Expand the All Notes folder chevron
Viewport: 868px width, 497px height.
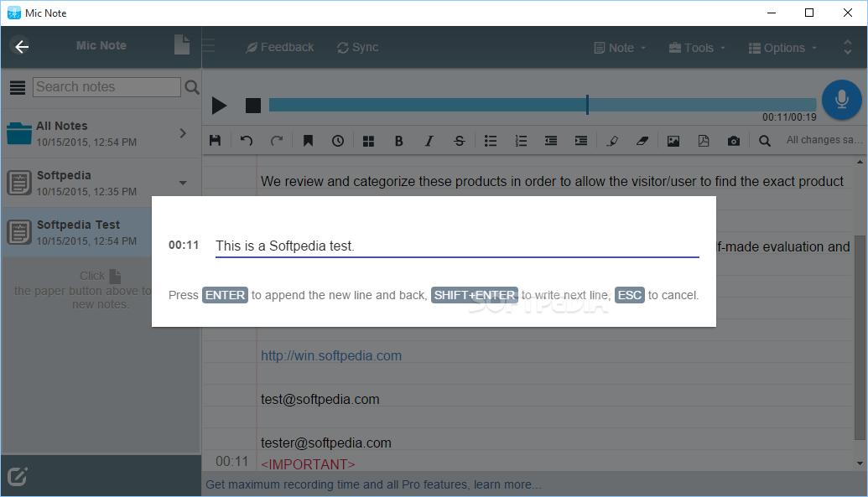tap(183, 133)
